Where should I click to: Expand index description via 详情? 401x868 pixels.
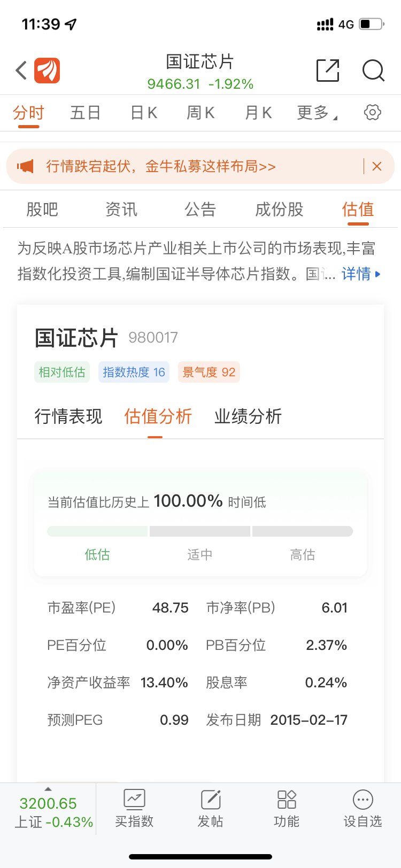360,274
